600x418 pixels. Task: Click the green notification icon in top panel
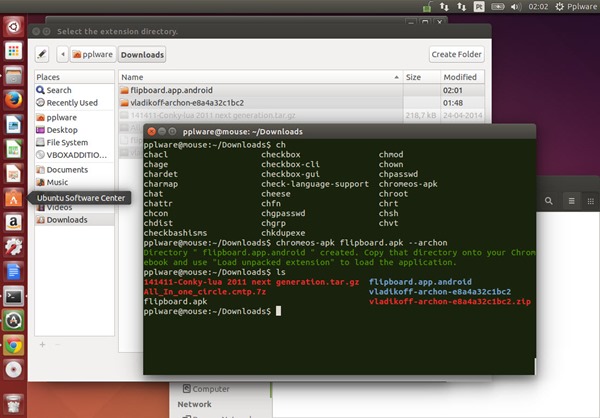(x=427, y=7)
